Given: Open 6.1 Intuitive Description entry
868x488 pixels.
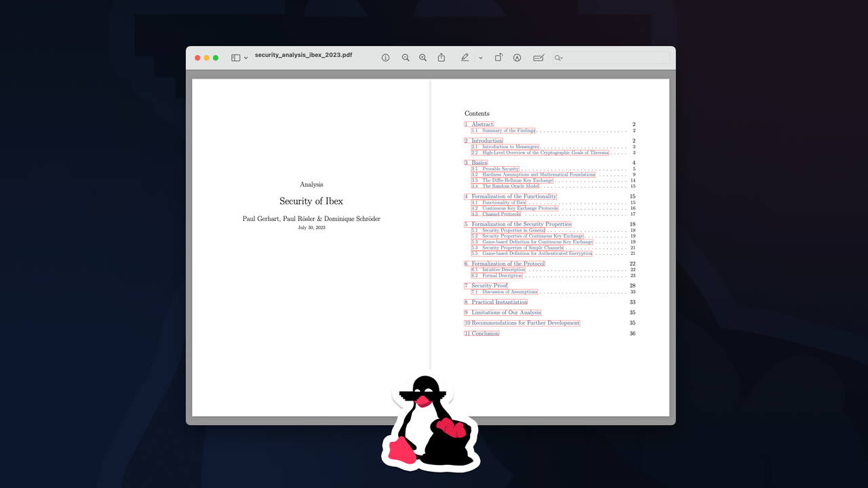Looking at the screenshot, I should coord(498,270).
